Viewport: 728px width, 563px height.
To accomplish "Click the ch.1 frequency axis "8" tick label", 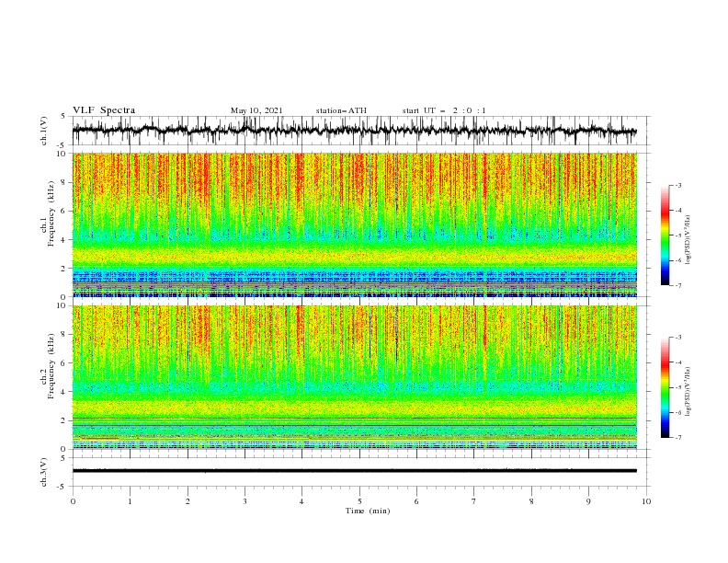I will point(65,182).
